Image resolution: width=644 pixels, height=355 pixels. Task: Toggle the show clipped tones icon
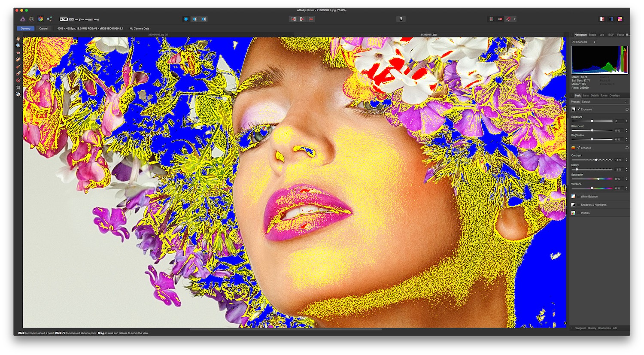(x=311, y=19)
